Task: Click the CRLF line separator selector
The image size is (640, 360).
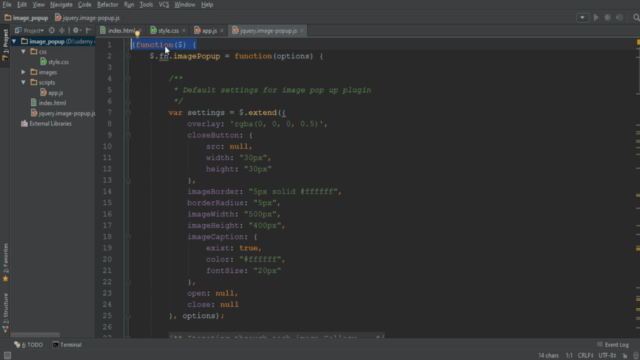Action: 585,356
